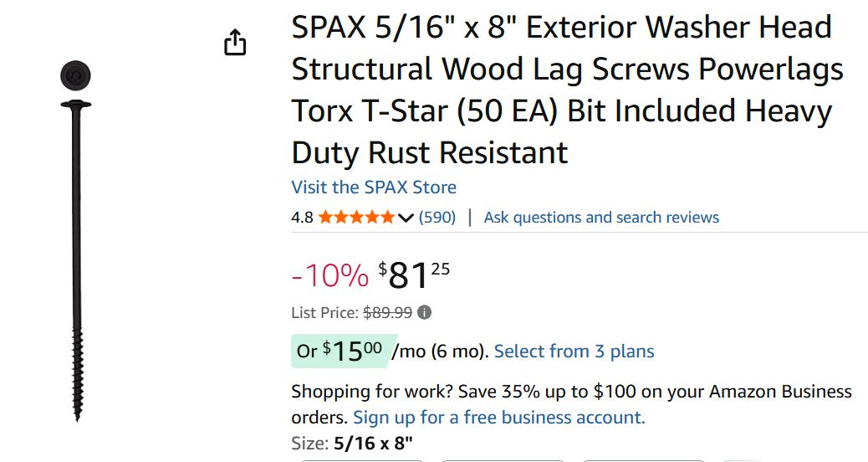Click the /mo (6 mo) installment text
Viewport: 868px width, 462px height.
pos(439,352)
